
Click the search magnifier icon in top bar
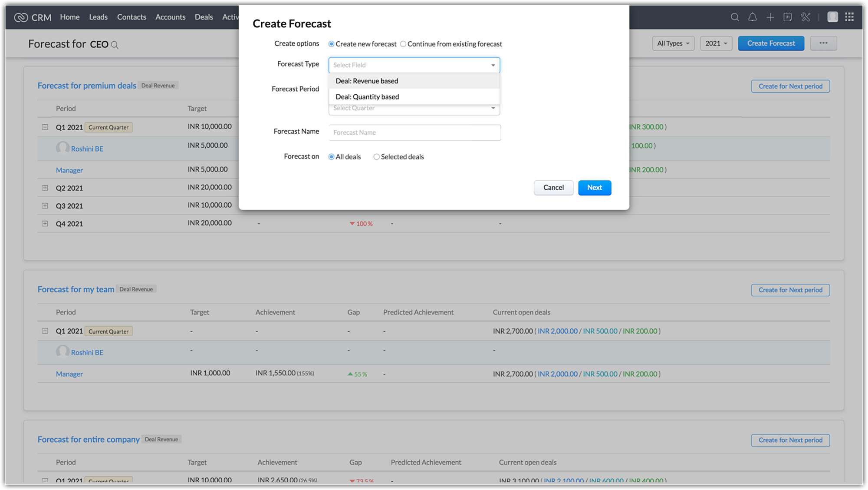click(735, 17)
